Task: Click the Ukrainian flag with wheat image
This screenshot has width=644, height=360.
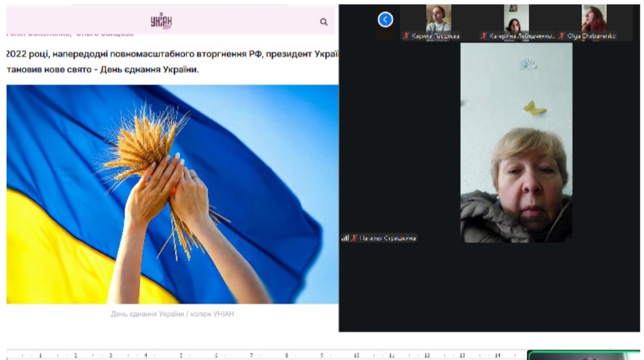Action: click(x=172, y=194)
